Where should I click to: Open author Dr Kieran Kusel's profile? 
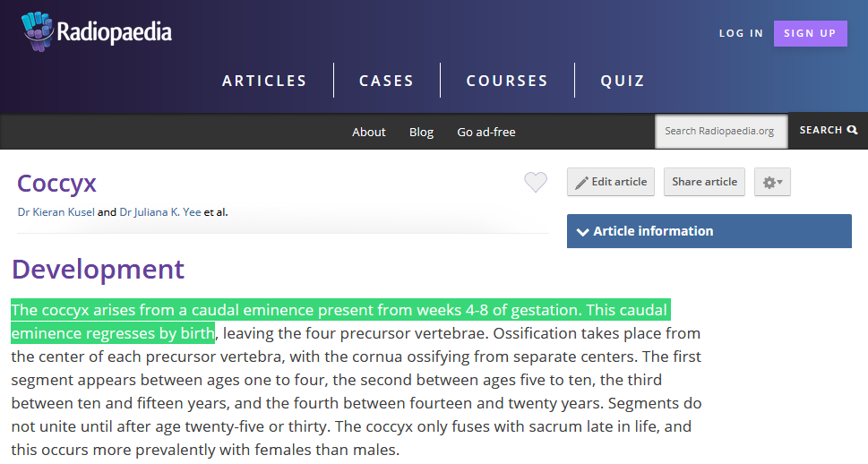[x=56, y=212]
